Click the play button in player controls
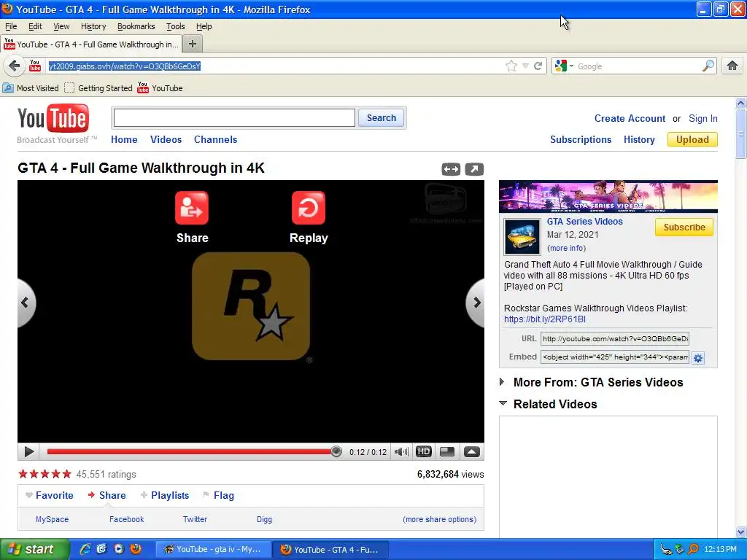Viewport: 747px width, 560px height. pyautogui.click(x=28, y=452)
